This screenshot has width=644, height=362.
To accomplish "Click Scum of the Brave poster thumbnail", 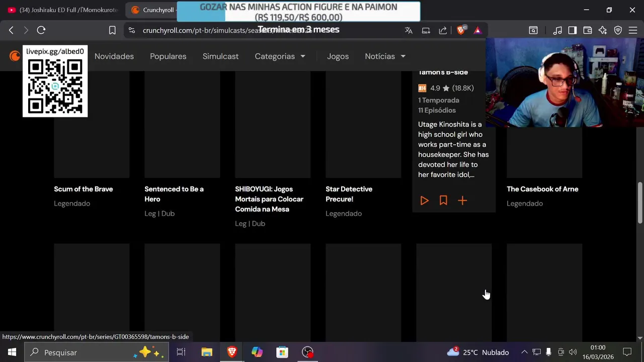I will tap(92, 124).
